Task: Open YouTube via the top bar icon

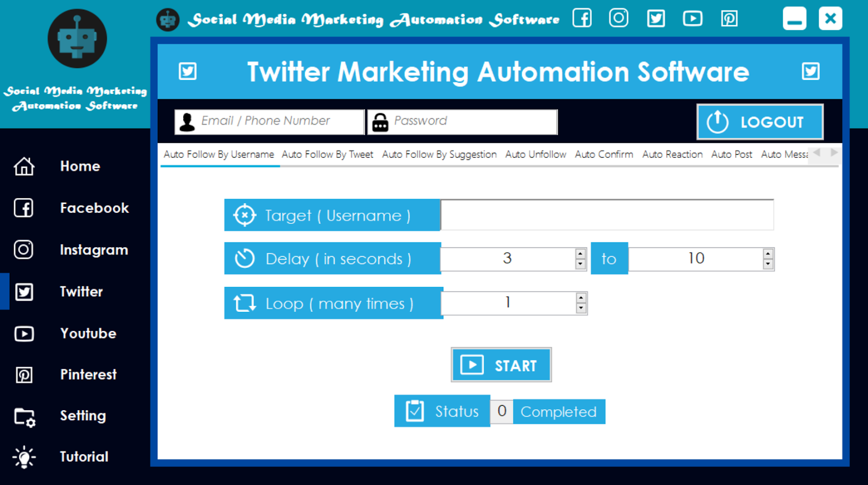Action: (692, 18)
